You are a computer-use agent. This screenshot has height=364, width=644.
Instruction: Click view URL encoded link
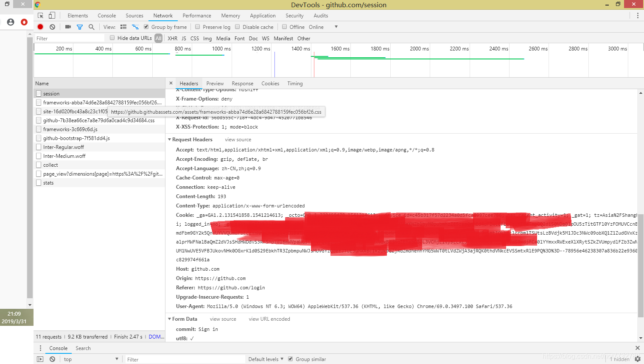[x=269, y=319]
